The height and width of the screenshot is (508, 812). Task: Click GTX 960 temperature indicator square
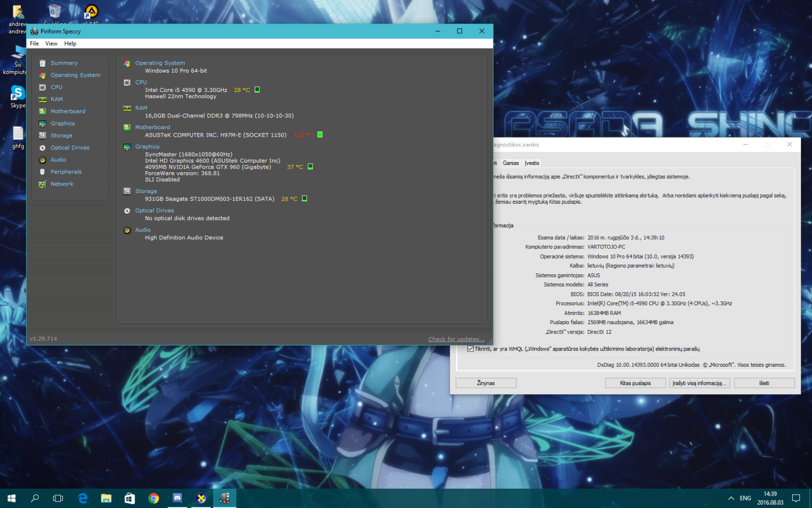311,167
